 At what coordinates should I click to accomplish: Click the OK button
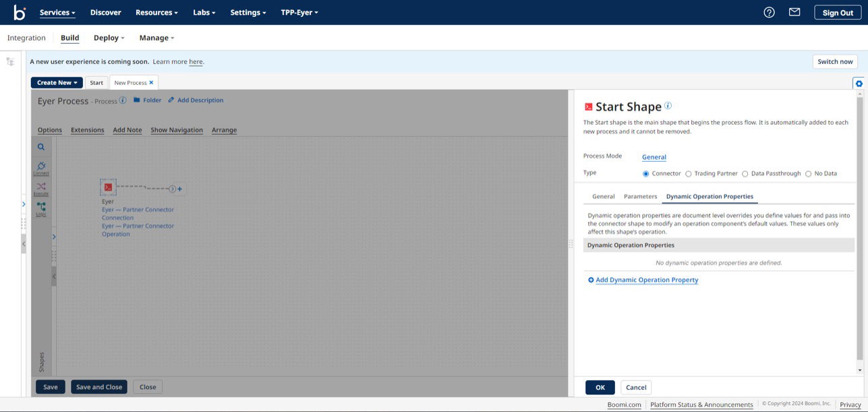tap(600, 387)
